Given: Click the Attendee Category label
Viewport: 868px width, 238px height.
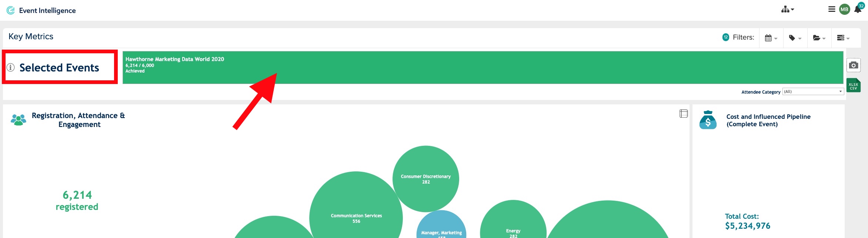Looking at the screenshot, I should (x=761, y=92).
